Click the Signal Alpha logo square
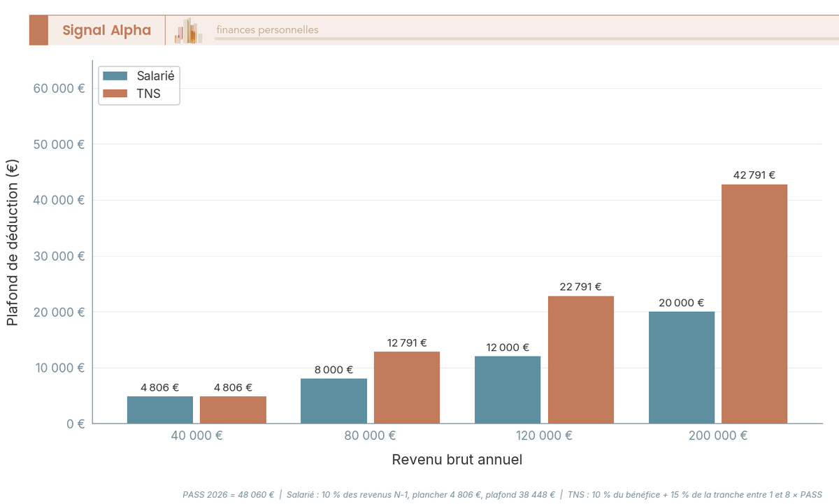Viewport: 839px width, 504px height. coord(38,30)
